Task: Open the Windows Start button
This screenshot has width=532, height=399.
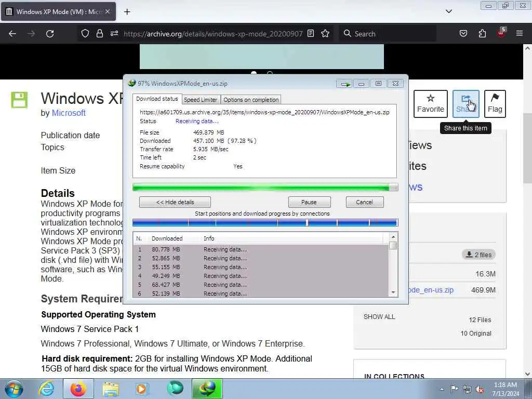Action: coord(14,389)
